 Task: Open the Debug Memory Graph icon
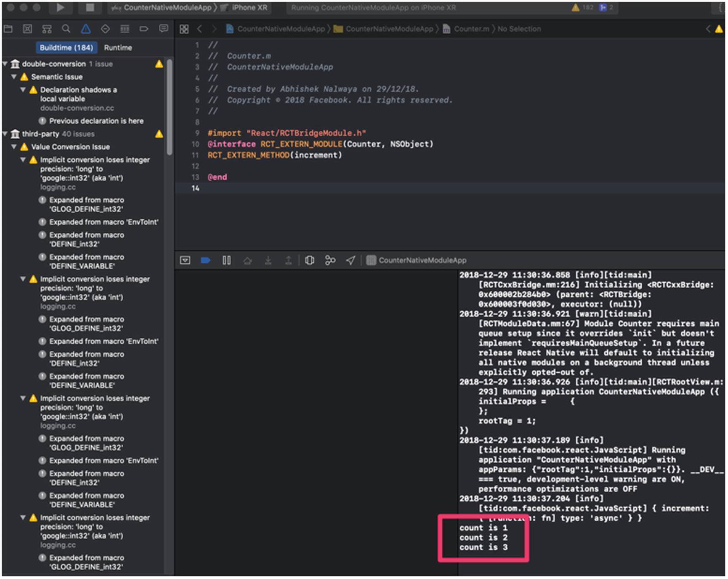[330, 260]
